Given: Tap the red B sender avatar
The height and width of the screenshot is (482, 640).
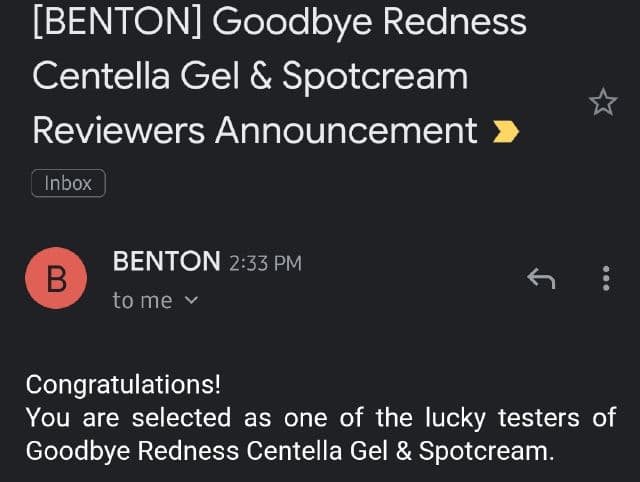Looking at the screenshot, I should pos(57,279).
